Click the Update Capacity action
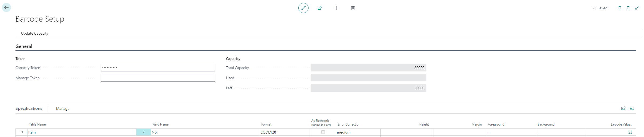 pos(35,33)
